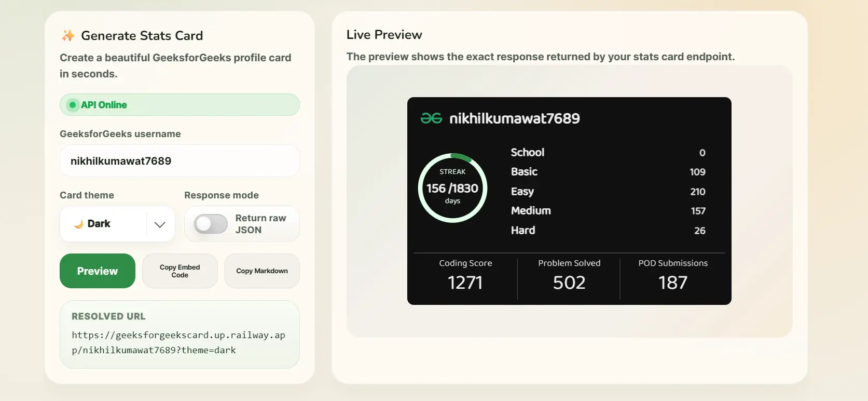Click the API Online status banner

pyautogui.click(x=180, y=105)
